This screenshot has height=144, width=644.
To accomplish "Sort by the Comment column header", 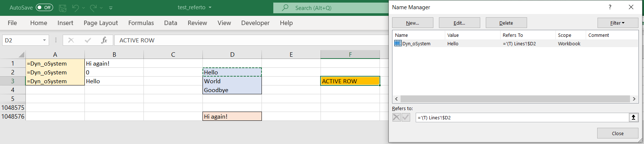I will pyautogui.click(x=612, y=35).
